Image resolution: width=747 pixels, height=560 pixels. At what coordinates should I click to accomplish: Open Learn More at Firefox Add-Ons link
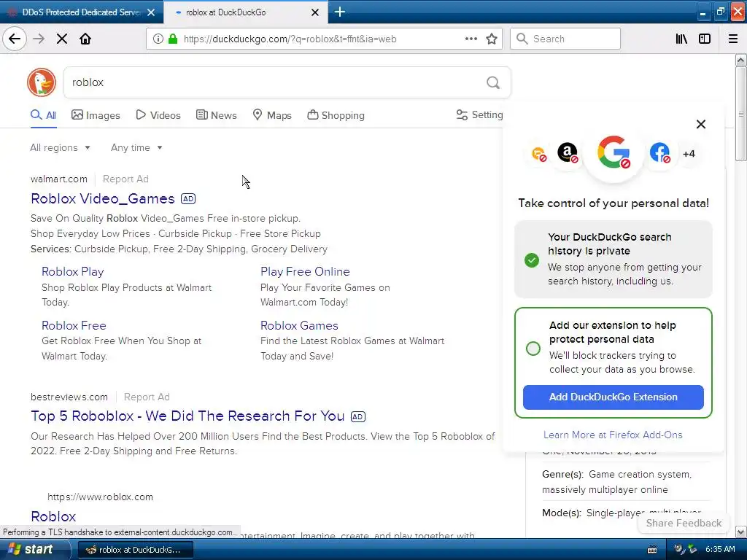click(613, 435)
